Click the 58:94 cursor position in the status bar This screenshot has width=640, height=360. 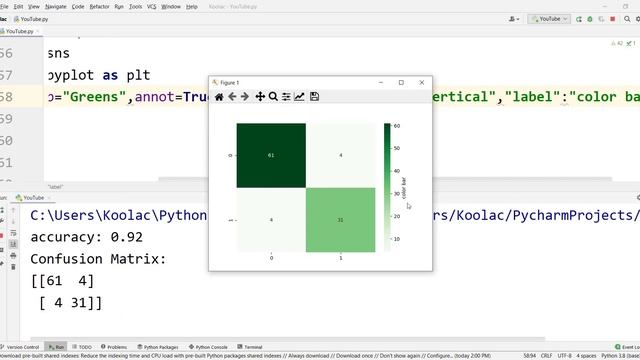click(x=530, y=356)
